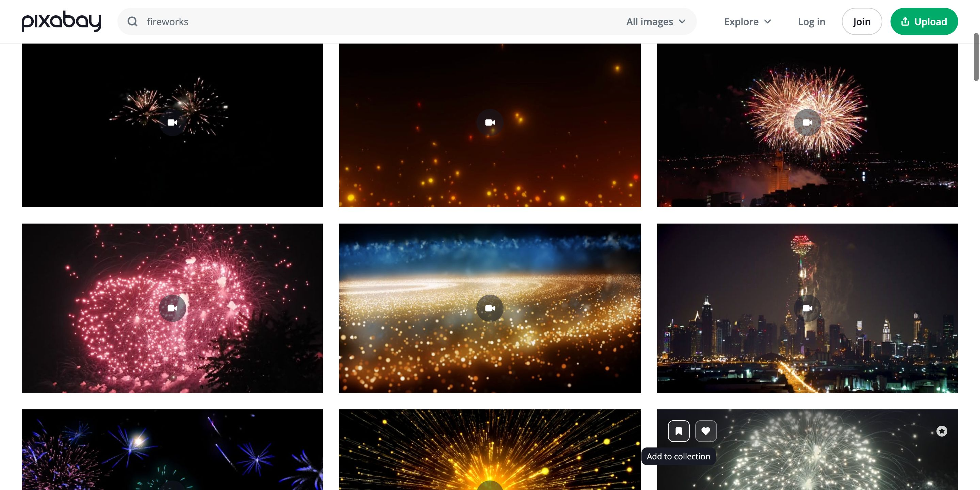
Task: Click video icon on two small fireworks thumbnail
Action: 172,122
